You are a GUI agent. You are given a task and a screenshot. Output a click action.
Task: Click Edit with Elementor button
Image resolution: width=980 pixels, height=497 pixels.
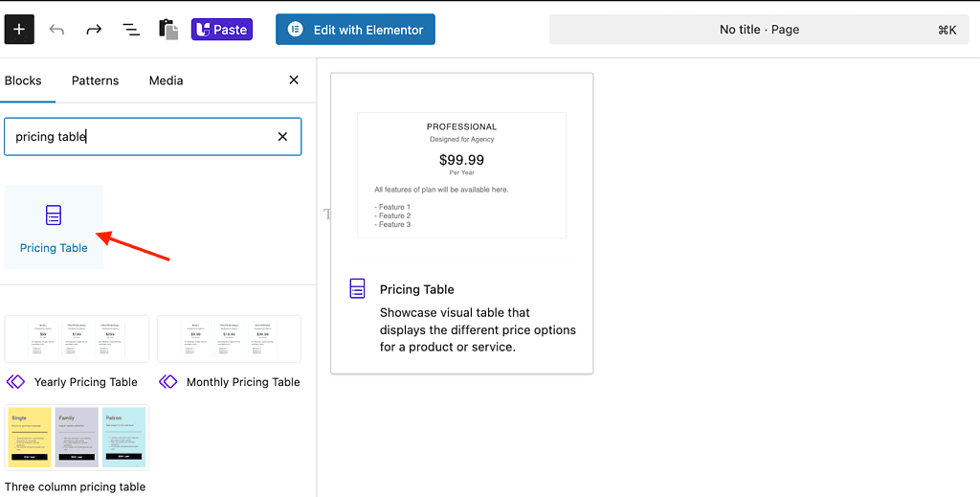pyautogui.click(x=355, y=30)
